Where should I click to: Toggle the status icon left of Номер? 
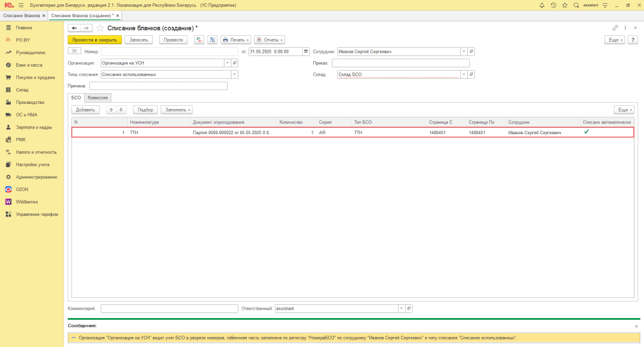pos(74,52)
